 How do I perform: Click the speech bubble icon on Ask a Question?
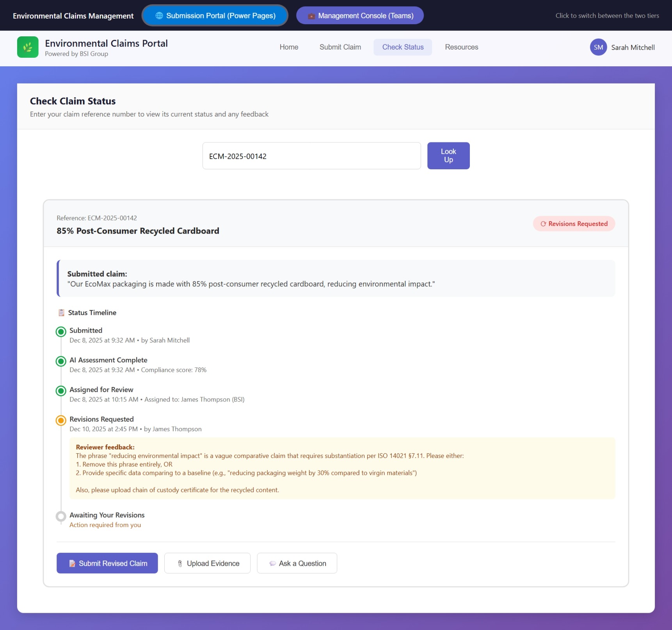pyautogui.click(x=272, y=563)
